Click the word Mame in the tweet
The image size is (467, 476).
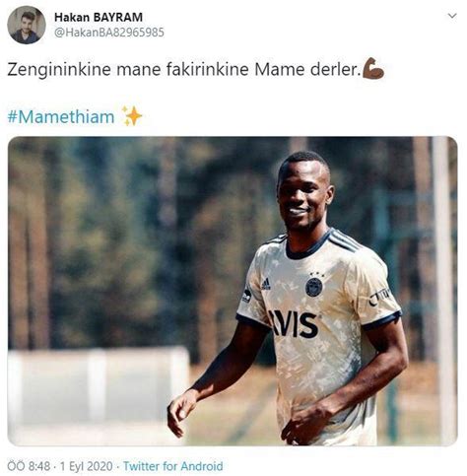(x=279, y=69)
